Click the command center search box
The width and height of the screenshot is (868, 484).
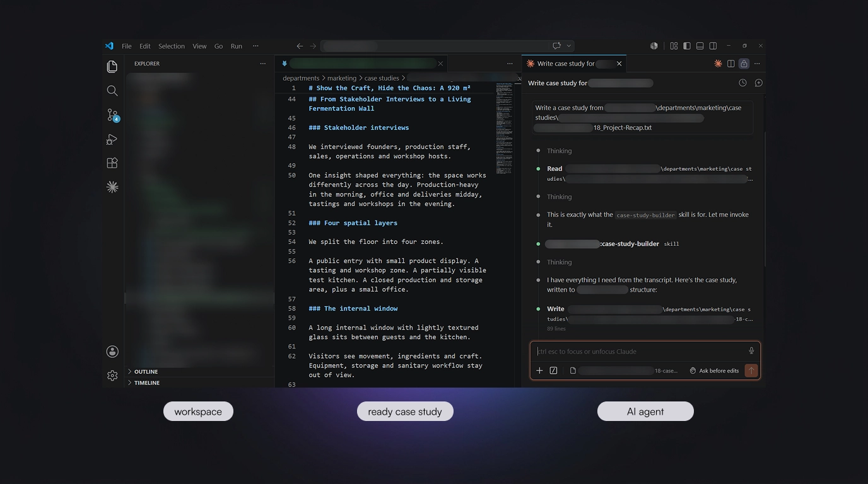pos(435,46)
